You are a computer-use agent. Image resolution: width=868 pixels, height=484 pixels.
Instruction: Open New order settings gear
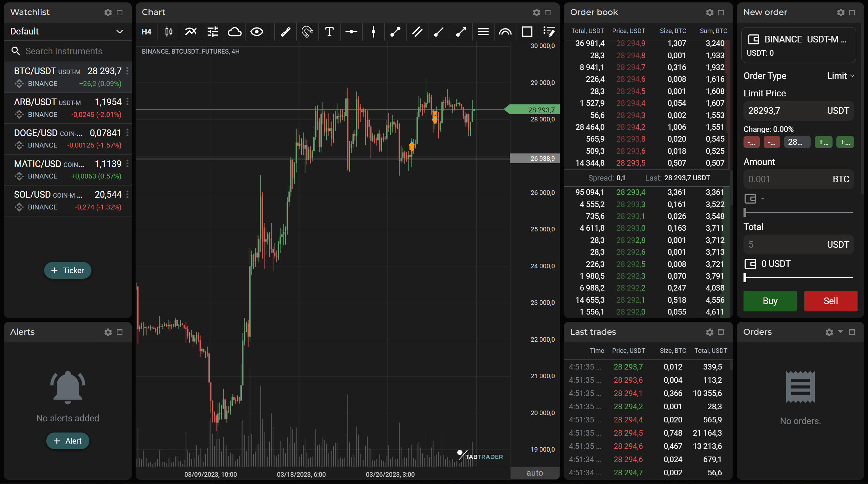tap(841, 13)
